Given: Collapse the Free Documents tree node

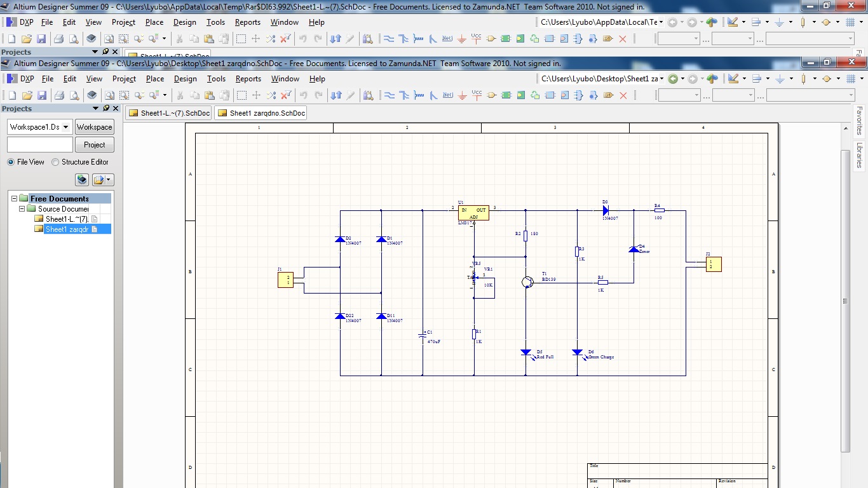Looking at the screenshot, I should 14,198.
